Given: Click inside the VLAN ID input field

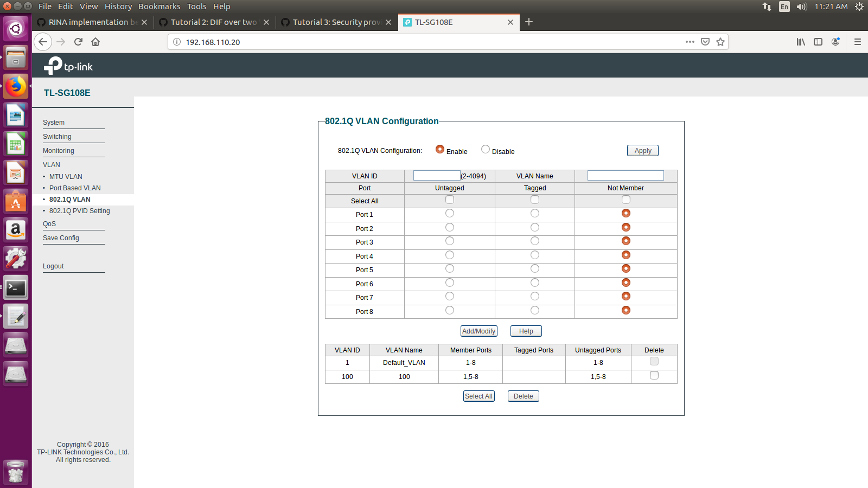Looking at the screenshot, I should pyautogui.click(x=436, y=175).
